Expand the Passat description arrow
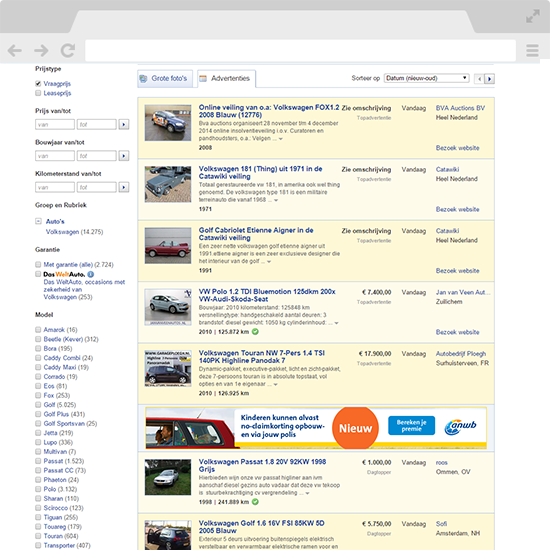Image resolution: width=550 pixels, height=550 pixels. 307,493
